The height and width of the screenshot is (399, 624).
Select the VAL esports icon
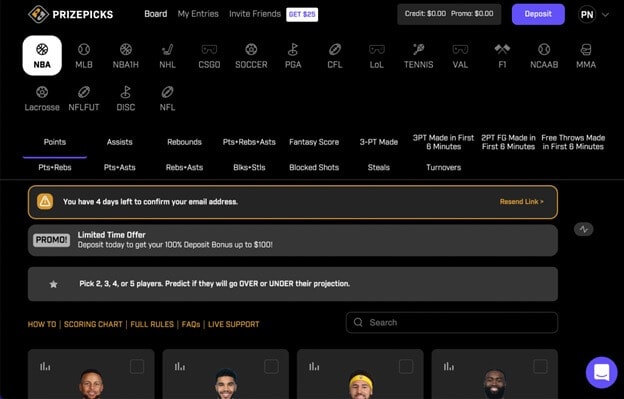point(460,56)
